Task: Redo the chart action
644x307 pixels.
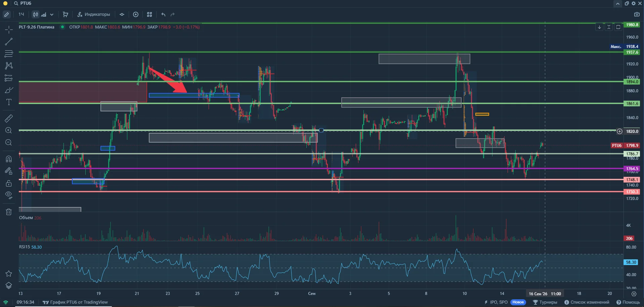Action: 173,14
